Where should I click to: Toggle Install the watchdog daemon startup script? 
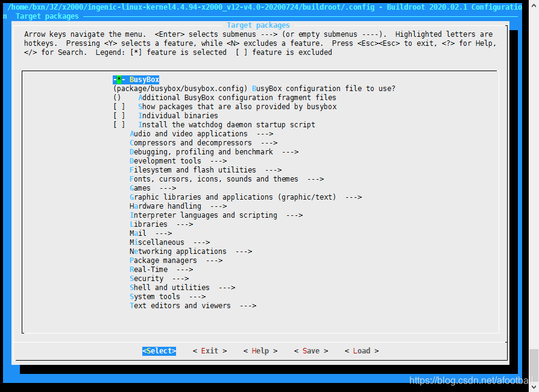point(214,124)
